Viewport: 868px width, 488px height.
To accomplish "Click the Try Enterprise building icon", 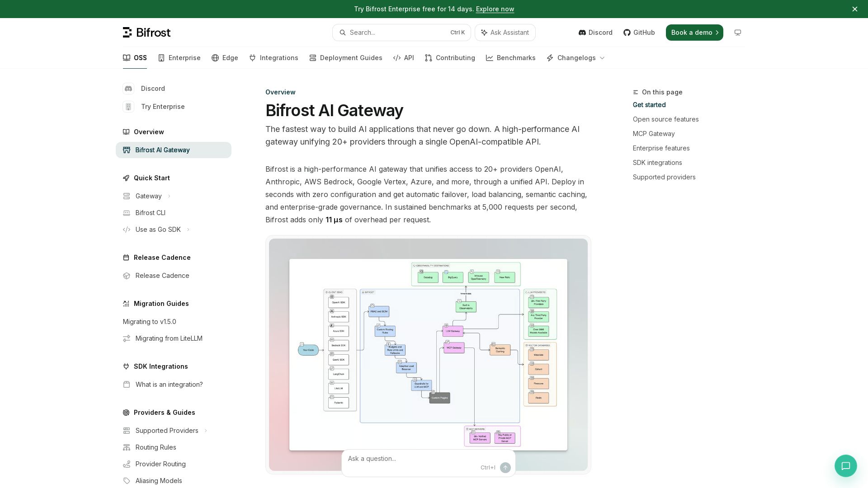I will 128,107.
